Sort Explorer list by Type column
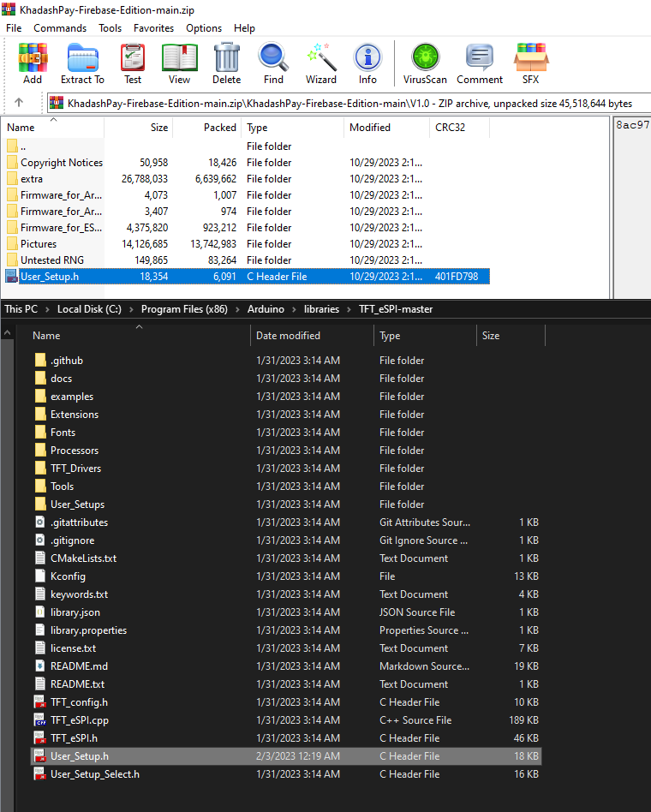This screenshot has height=812, width=651. click(x=425, y=336)
